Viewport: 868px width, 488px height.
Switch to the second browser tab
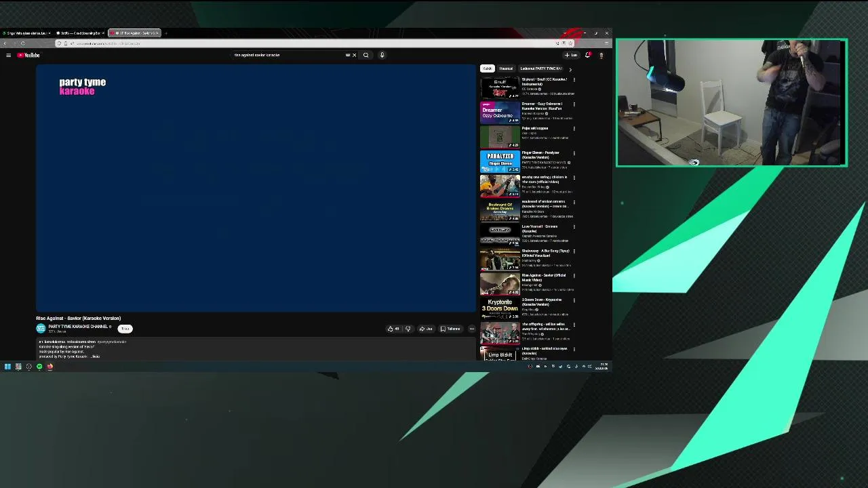[80, 33]
